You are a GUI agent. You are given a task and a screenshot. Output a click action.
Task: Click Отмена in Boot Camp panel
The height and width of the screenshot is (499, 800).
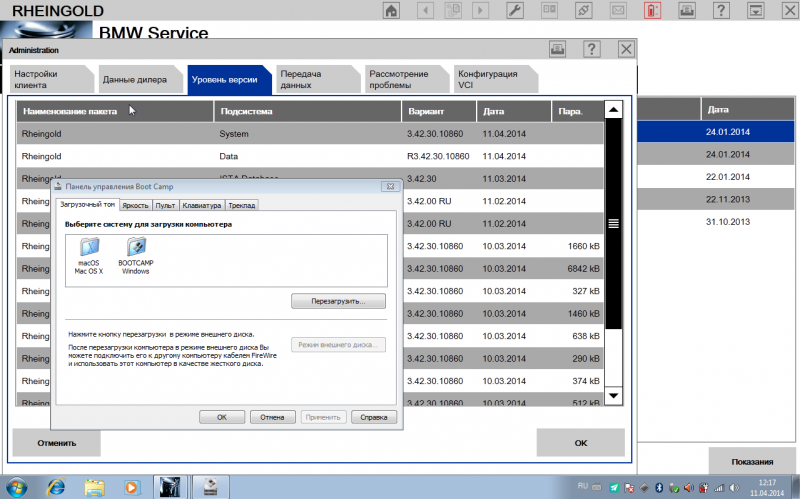point(272,417)
